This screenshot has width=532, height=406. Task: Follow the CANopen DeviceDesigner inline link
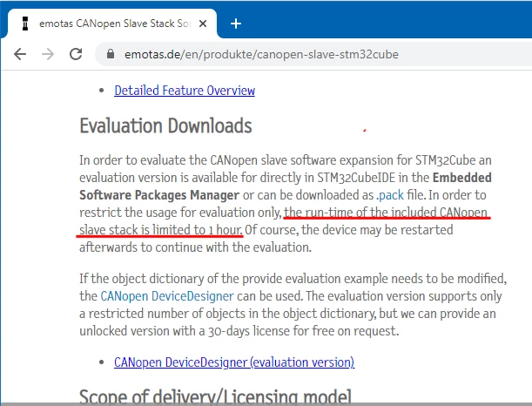tap(167, 296)
